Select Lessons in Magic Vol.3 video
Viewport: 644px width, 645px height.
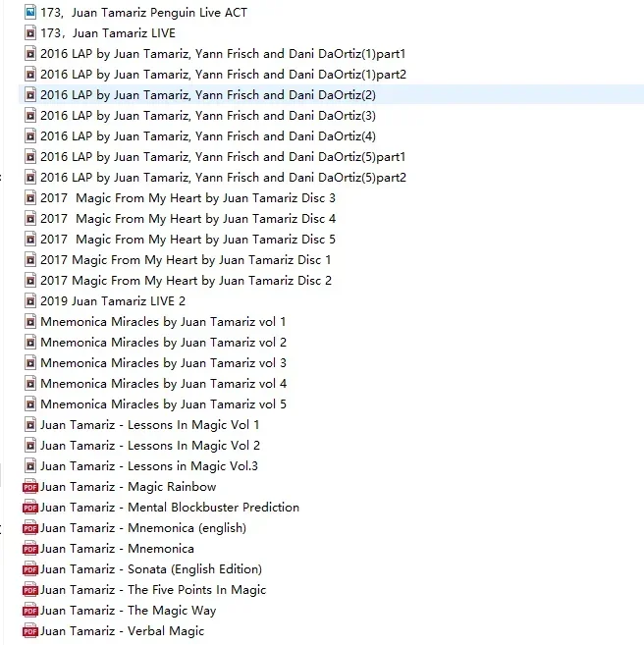(x=149, y=465)
